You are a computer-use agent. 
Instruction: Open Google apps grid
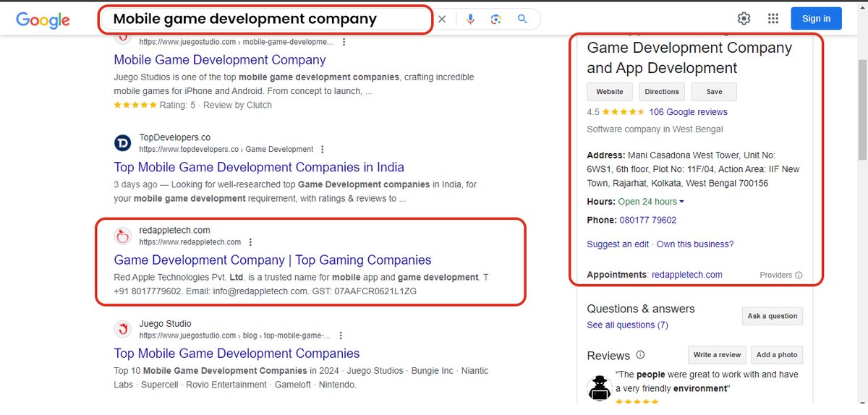773,19
